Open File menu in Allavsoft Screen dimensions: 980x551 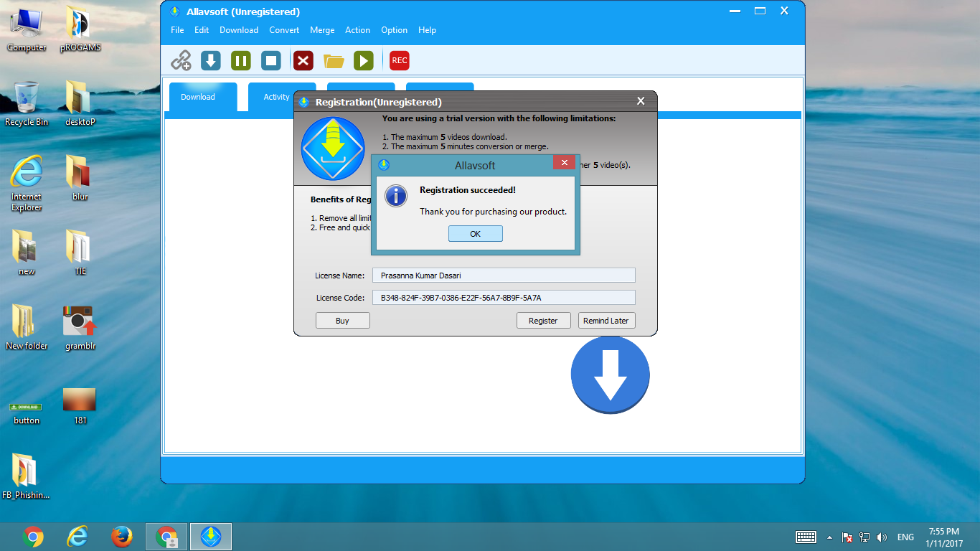177,30
